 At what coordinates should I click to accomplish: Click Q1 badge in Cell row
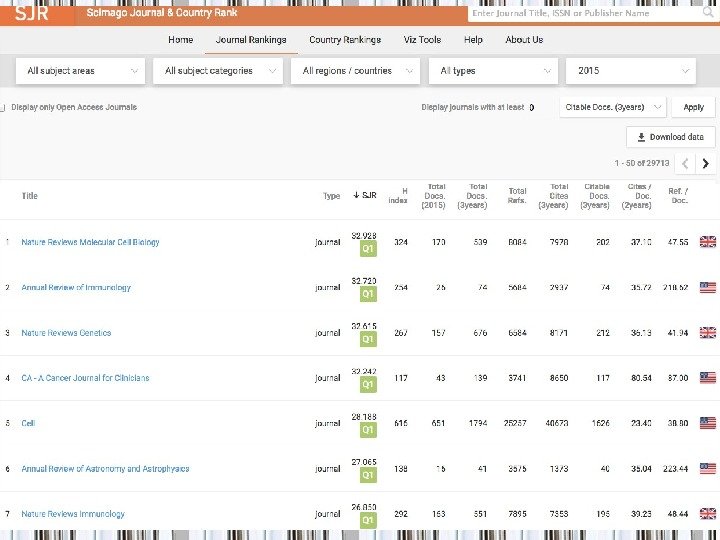pyautogui.click(x=368, y=430)
